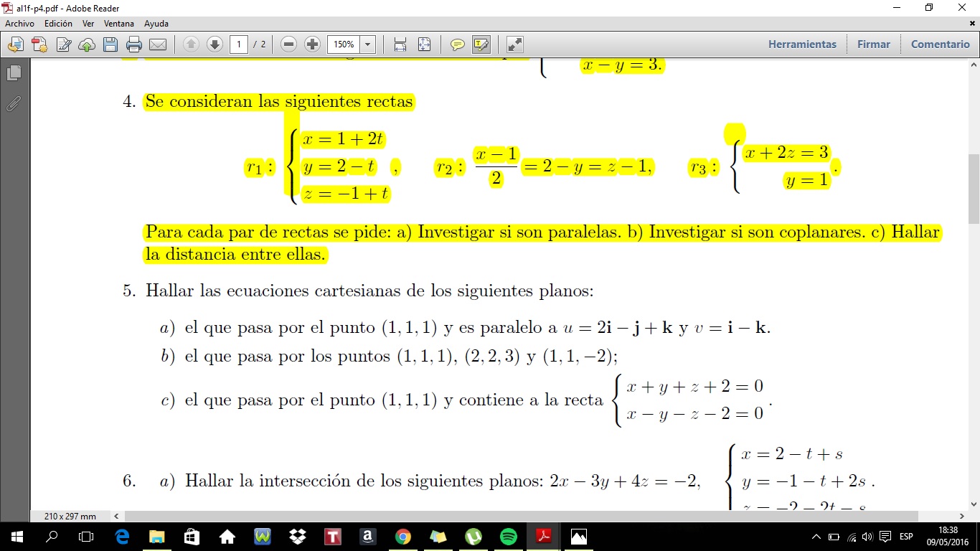Zoom in with the plus button

click(x=312, y=44)
